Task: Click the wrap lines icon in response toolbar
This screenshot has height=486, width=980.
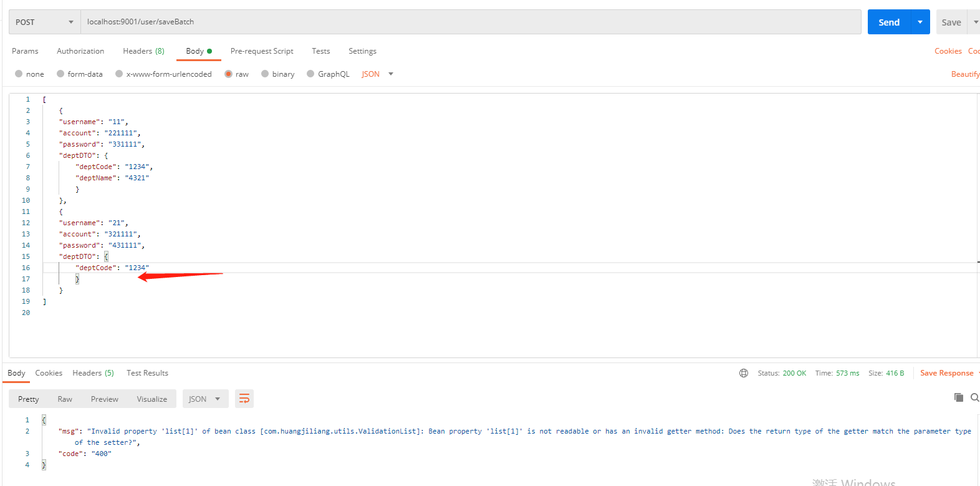Action: coord(244,399)
